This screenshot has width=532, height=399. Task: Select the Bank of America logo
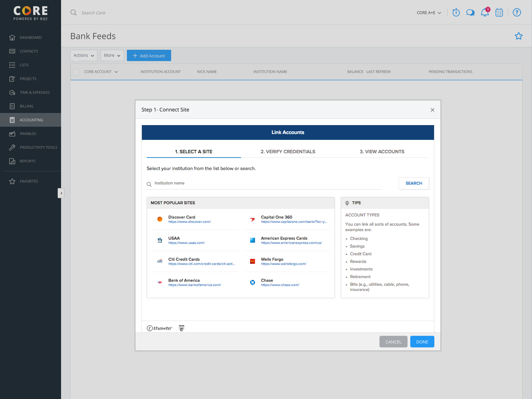[x=160, y=282]
